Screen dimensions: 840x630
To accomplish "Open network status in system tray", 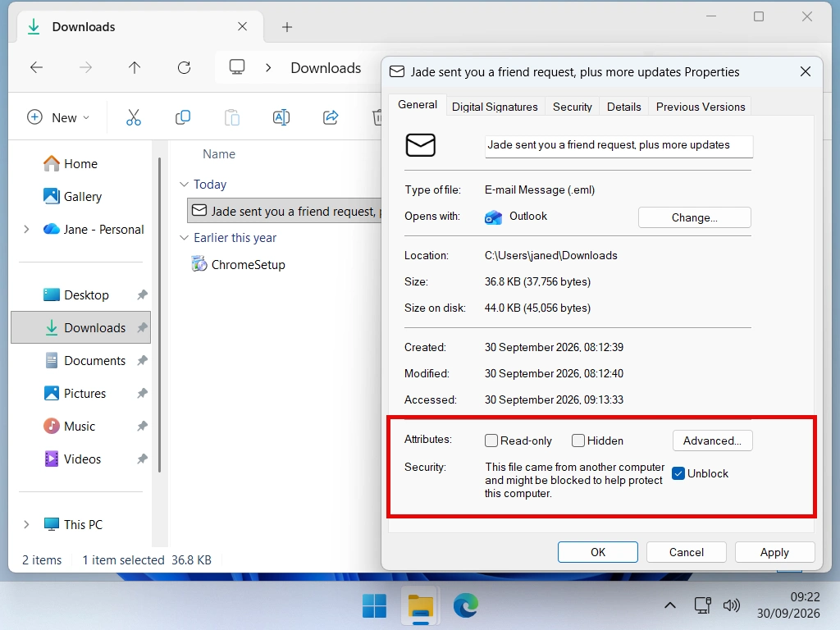I will coord(702,606).
